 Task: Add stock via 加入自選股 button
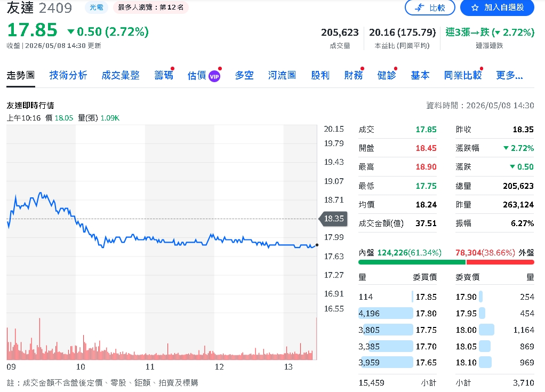click(497, 7)
